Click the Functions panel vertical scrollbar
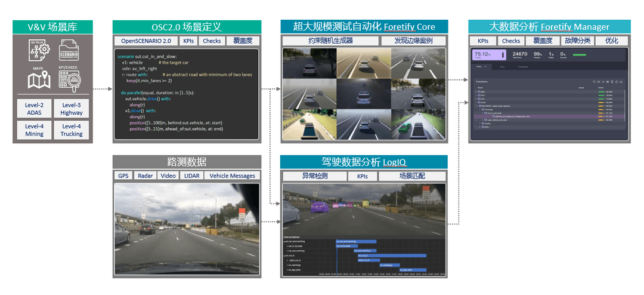Viewport: 644px width, 295px height. coord(625,106)
